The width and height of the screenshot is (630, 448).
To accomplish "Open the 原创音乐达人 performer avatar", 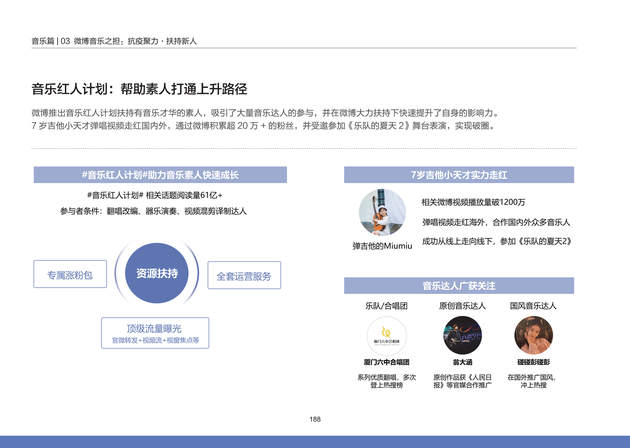I will [462, 335].
